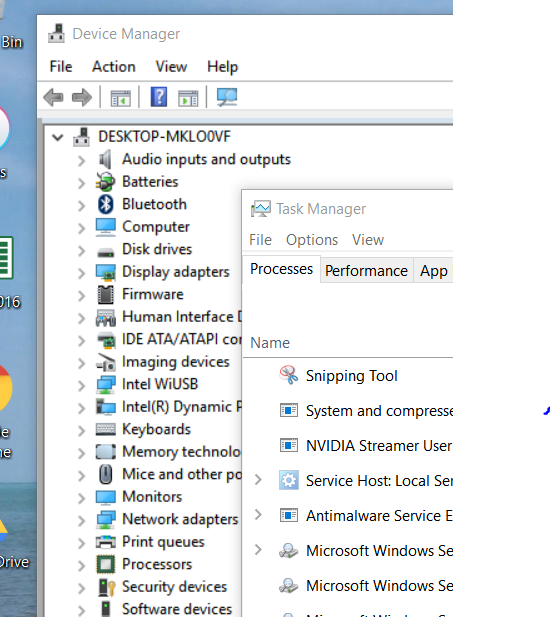This screenshot has height=617, width=550.
Task: Open the Options menu in Task Manager
Action: coord(312,240)
